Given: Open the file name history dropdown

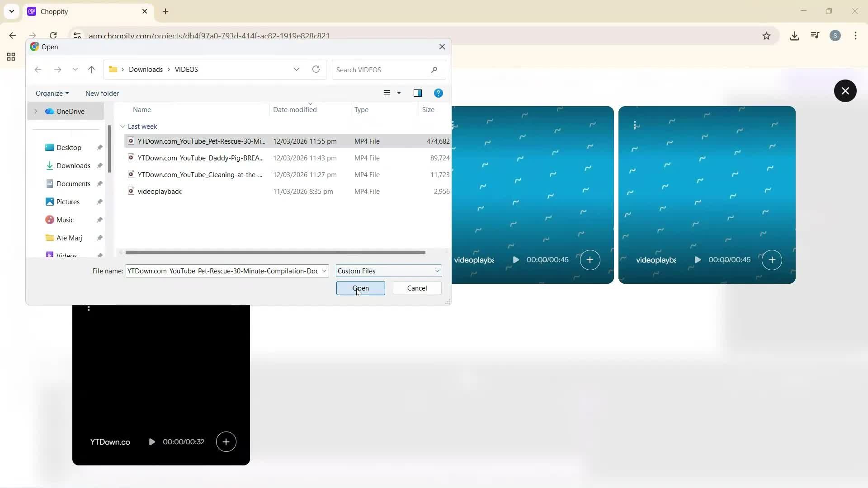Looking at the screenshot, I should click(324, 270).
